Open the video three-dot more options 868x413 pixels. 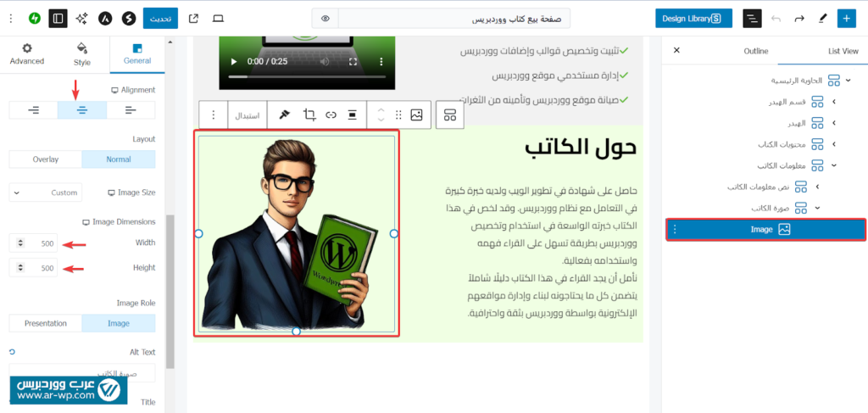(381, 61)
